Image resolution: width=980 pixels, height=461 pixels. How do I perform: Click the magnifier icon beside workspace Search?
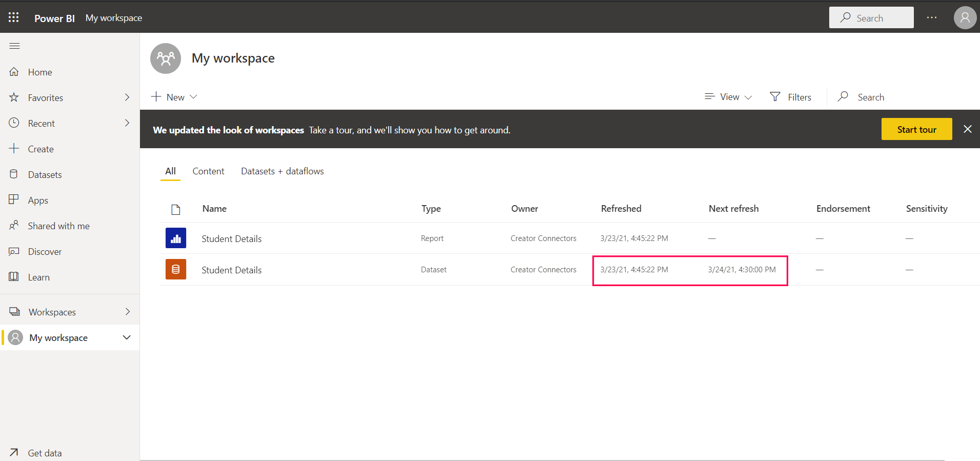click(x=843, y=96)
